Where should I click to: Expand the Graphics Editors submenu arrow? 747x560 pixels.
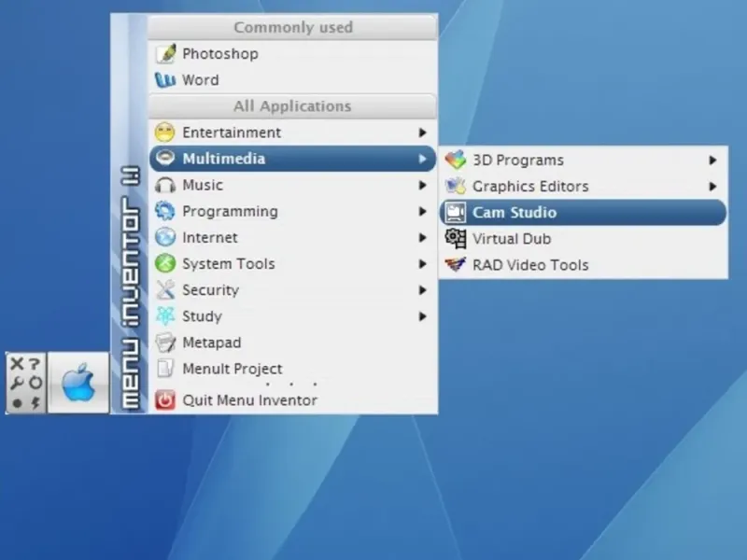pos(712,186)
